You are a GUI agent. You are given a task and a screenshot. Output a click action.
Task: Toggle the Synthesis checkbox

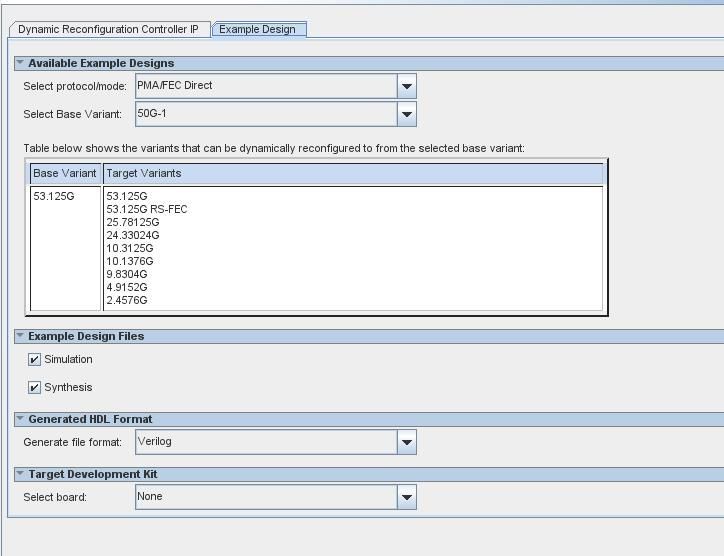coord(35,388)
